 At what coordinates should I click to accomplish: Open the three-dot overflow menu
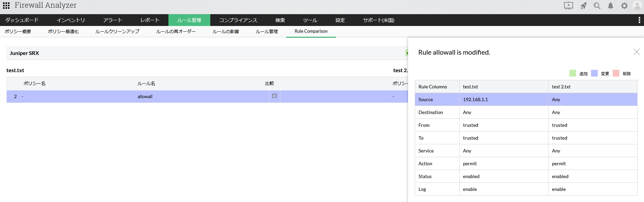click(639, 20)
